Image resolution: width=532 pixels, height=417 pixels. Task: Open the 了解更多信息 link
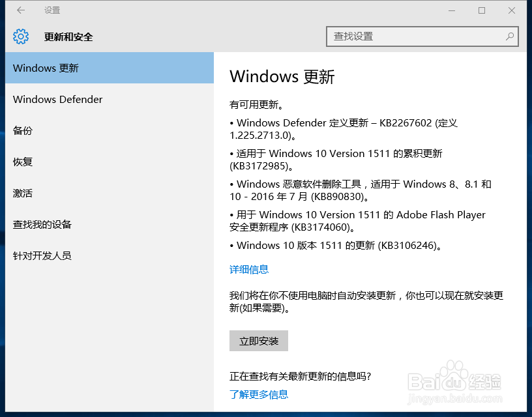[x=259, y=394]
